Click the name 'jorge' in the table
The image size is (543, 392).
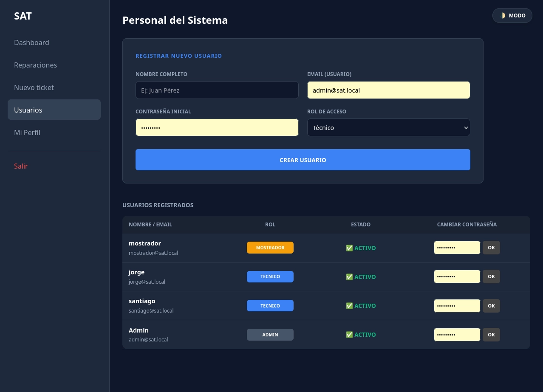tap(137, 272)
